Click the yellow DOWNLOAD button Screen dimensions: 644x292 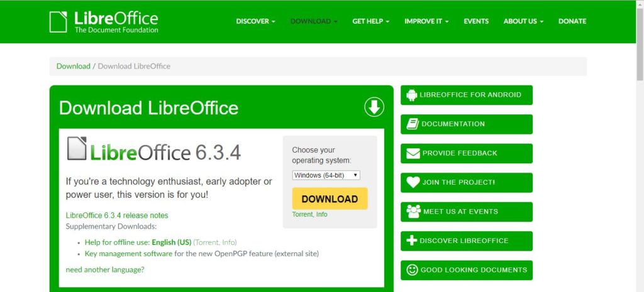pos(330,199)
